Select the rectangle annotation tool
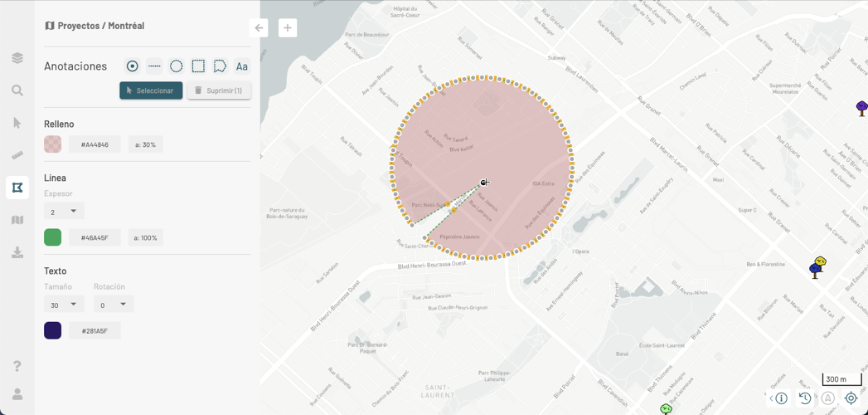The width and height of the screenshot is (868, 415). (198, 66)
